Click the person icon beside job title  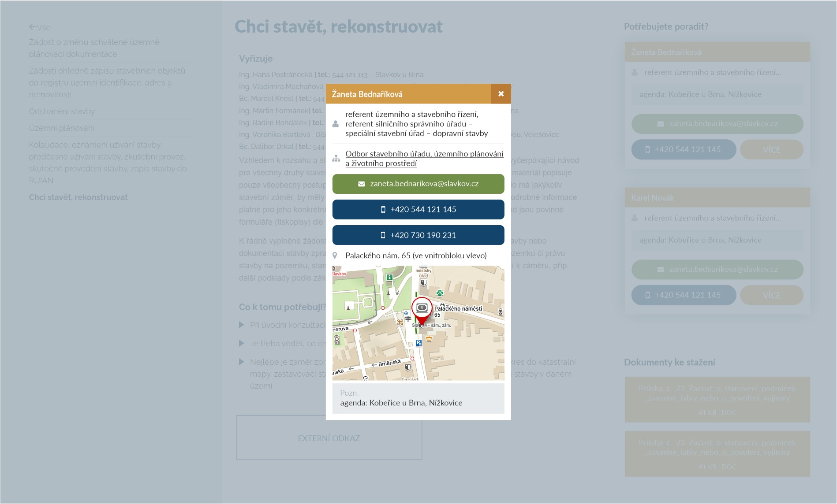point(336,124)
